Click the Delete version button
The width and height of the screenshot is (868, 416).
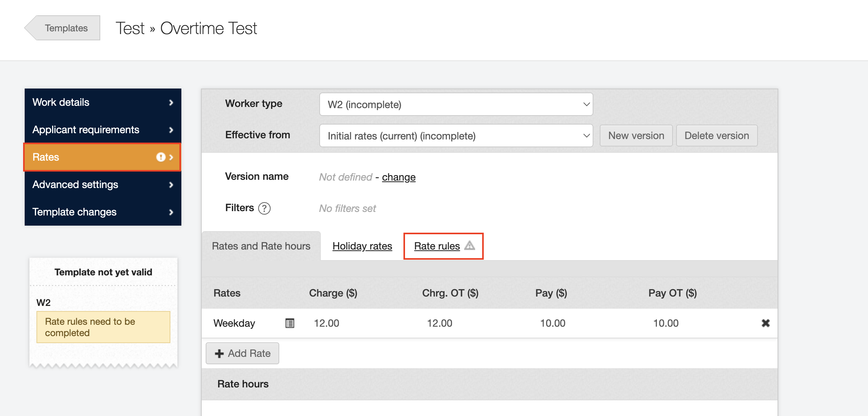pyautogui.click(x=716, y=136)
